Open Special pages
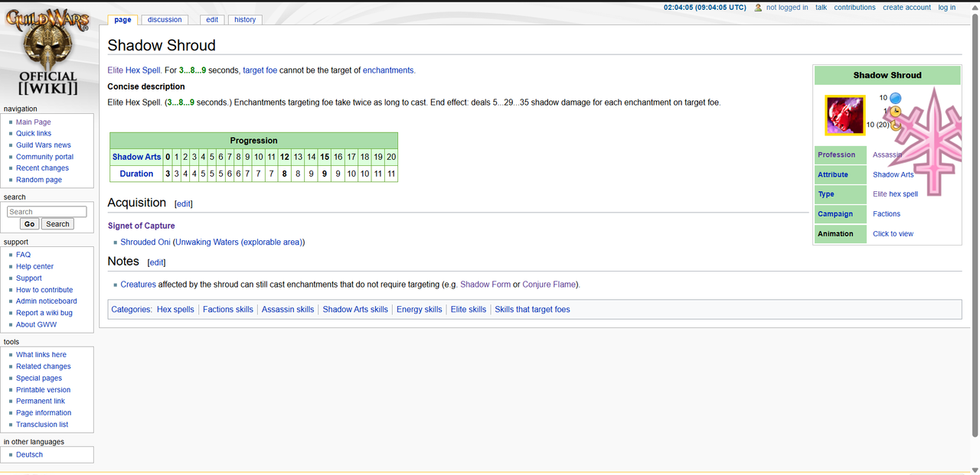This screenshot has height=475, width=980. tap(39, 379)
